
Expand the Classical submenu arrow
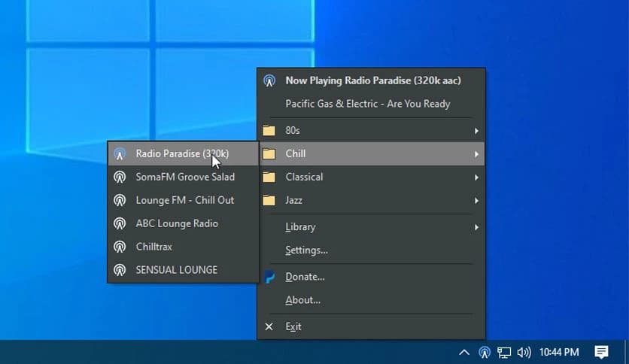(476, 177)
